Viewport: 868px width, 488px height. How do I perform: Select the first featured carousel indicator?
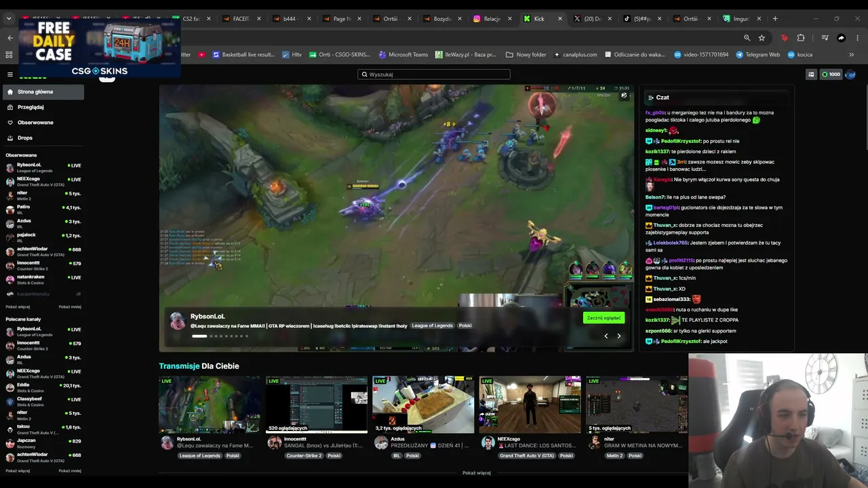[x=199, y=335]
